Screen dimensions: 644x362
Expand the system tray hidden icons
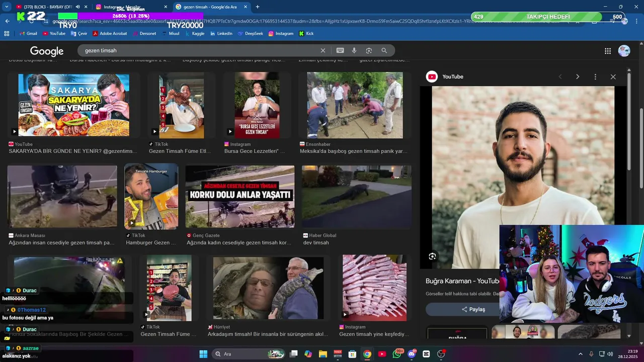[580, 354]
